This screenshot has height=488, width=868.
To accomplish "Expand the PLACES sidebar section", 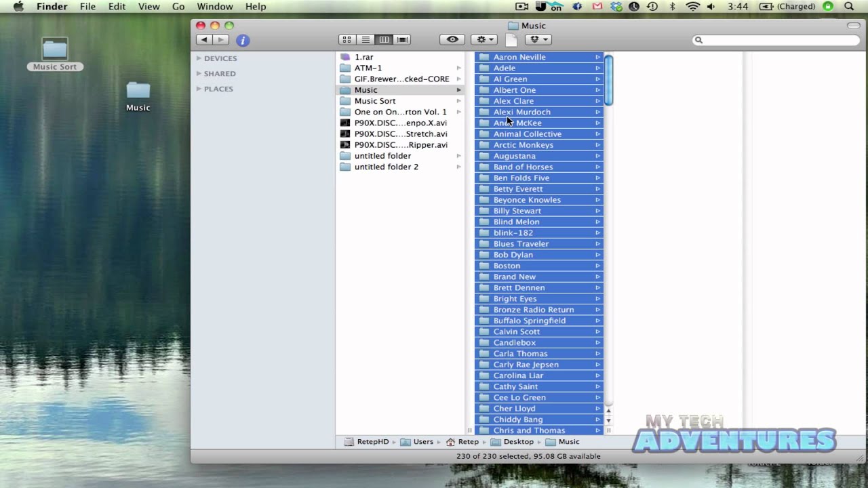I will [199, 89].
